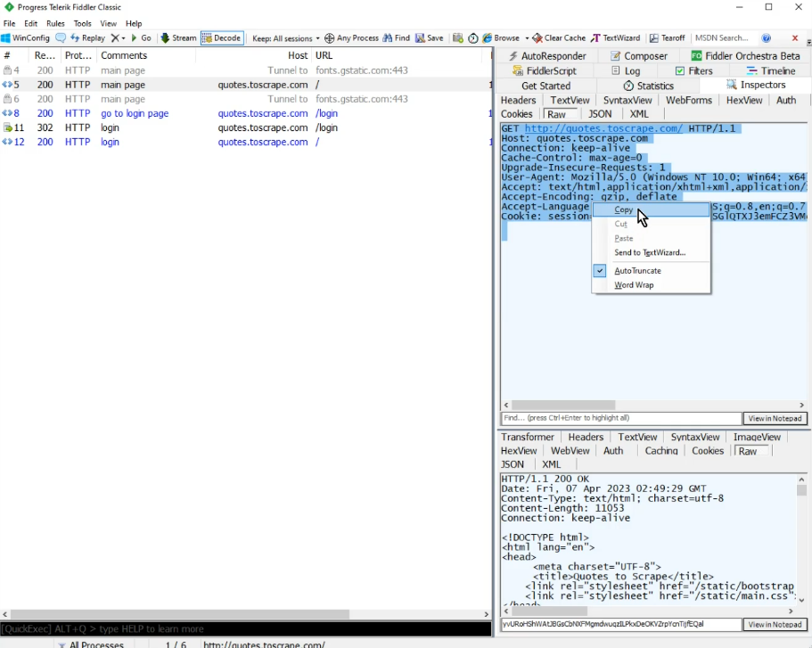Open request Headers inspector tab
812x648 pixels.
pyautogui.click(x=518, y=101)
